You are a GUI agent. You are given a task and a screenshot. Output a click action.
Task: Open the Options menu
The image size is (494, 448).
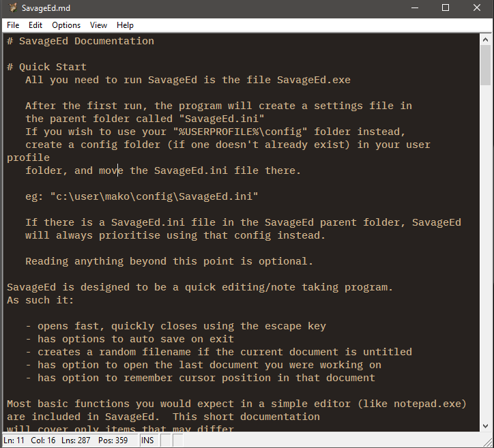[x=66, y=25]
